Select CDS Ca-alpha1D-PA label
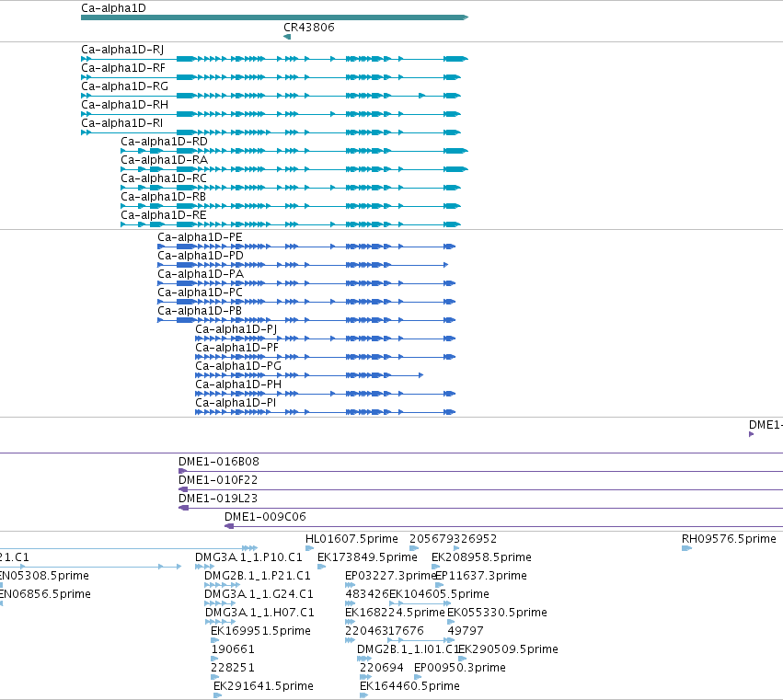The height and width of the screenshot is (700, 783). tap(201, 275)
